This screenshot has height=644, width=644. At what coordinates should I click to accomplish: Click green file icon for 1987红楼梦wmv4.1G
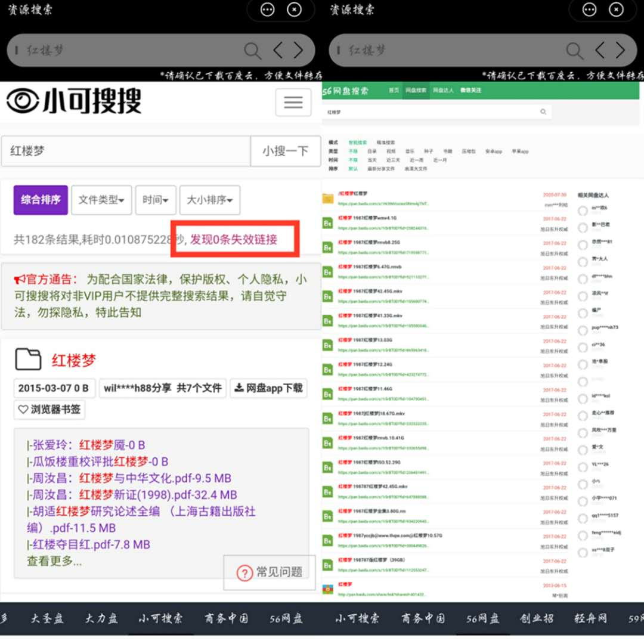(327, 224)
